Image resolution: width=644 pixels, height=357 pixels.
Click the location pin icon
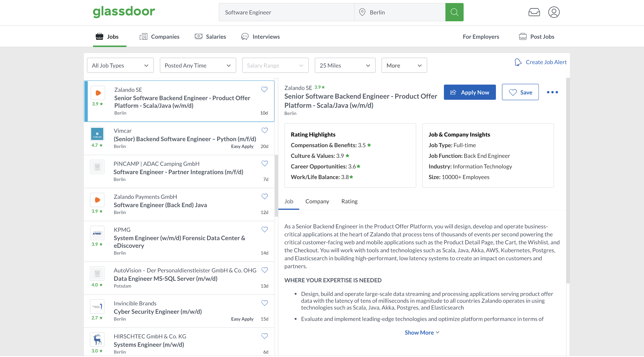(x=362, y=12)
